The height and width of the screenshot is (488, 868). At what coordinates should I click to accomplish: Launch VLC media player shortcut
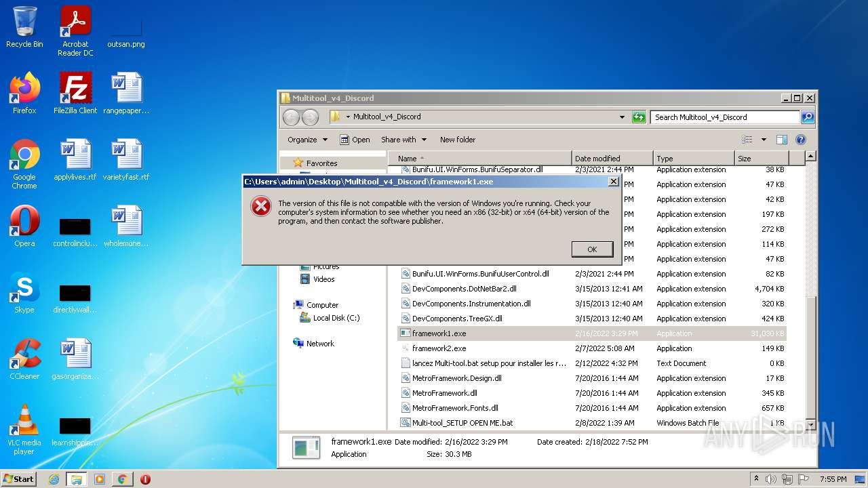(x=24, y=430)
